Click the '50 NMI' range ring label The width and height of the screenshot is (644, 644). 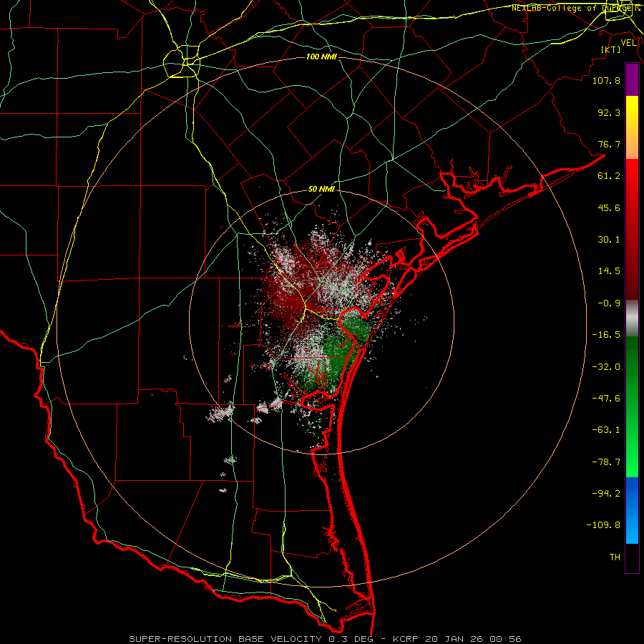tap(321, 190)
